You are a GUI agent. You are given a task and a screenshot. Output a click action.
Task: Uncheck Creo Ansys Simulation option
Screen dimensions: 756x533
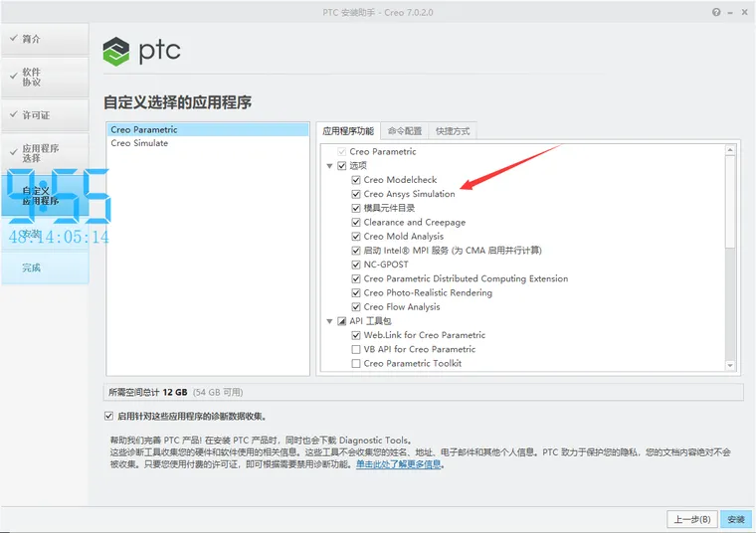point(356,194)
